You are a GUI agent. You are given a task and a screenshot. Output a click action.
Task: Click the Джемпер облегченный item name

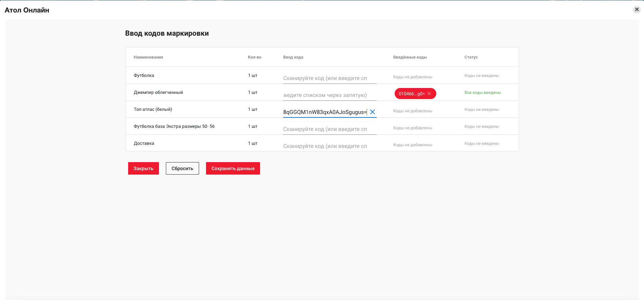[x=158, y=92]
